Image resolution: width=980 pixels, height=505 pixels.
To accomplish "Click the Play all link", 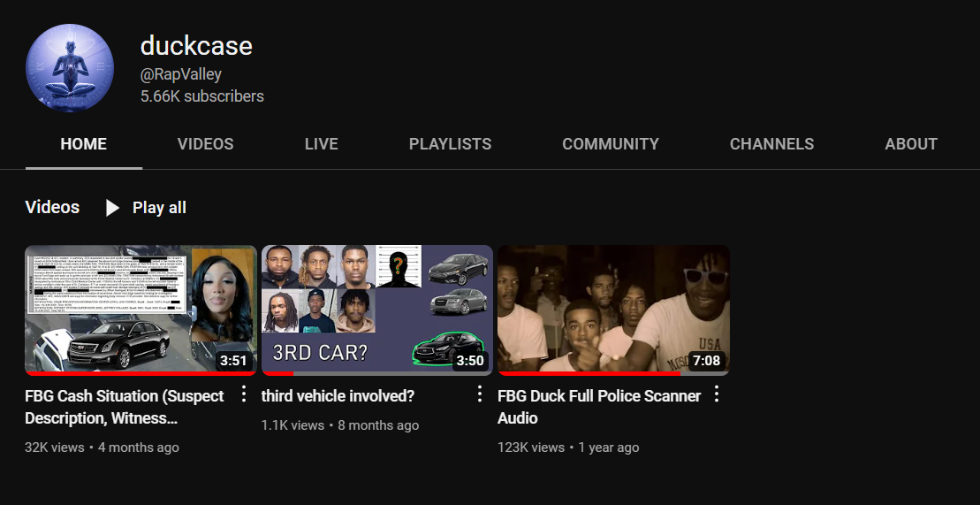I will pyautogui.click(x=159, y=208).
